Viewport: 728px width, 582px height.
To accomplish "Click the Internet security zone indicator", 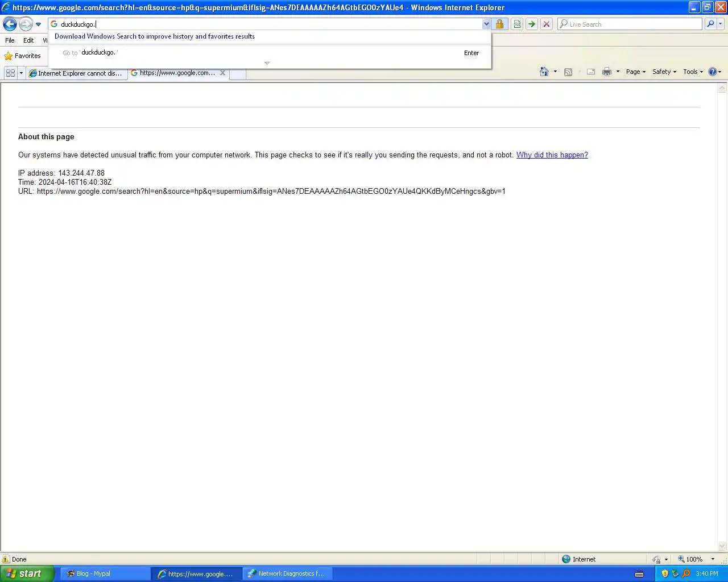I will [579, 559].
